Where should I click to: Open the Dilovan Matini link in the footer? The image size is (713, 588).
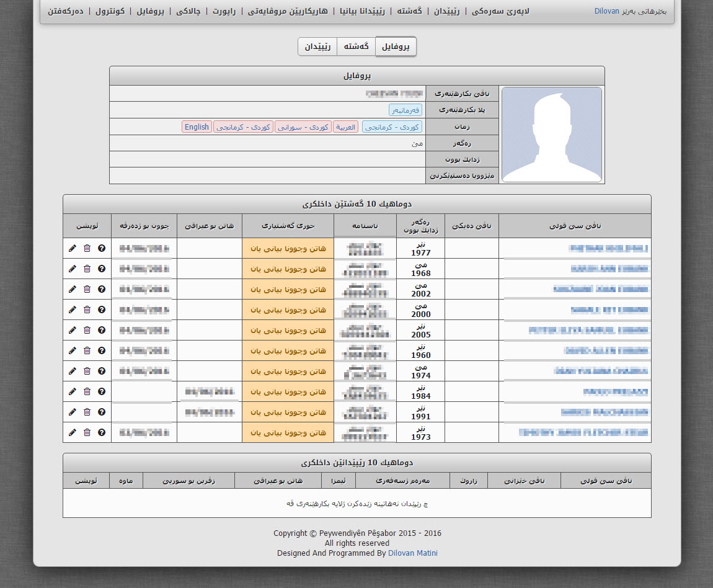coord(413,553)
